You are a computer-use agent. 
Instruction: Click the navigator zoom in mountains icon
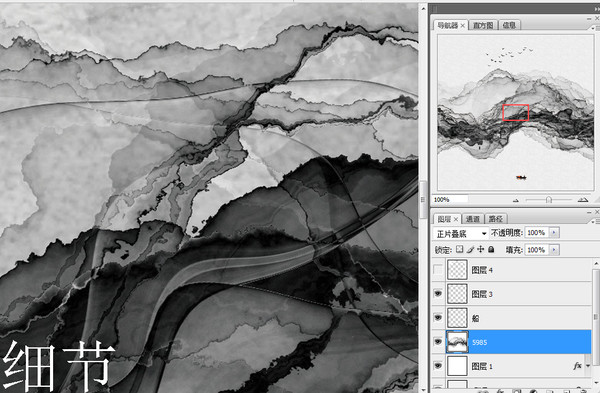pos(583,199)
